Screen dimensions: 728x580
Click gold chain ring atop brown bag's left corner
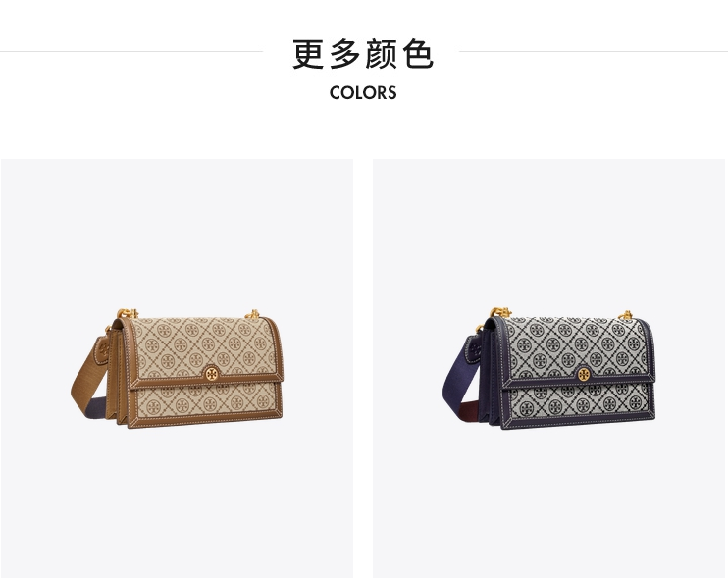127,313
